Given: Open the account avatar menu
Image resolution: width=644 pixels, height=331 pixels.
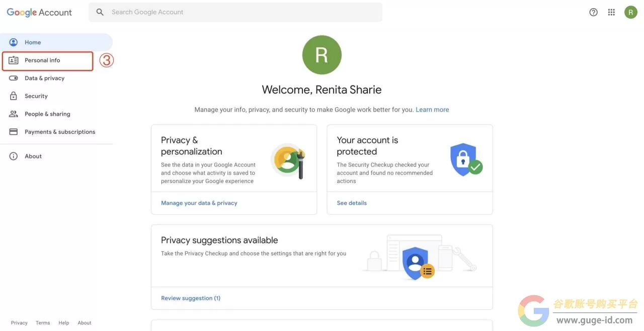Looking at the screenshot, I should 631,12.
